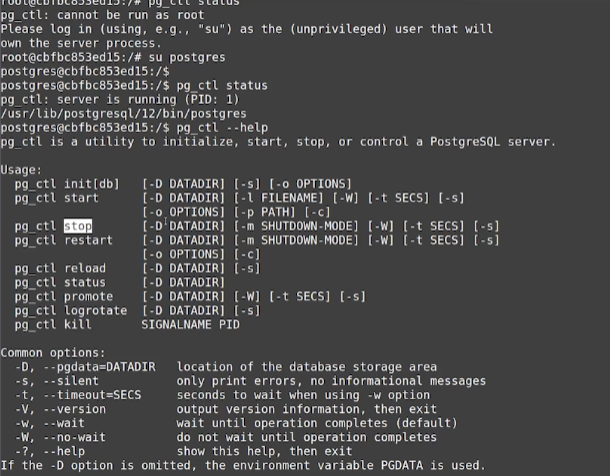Click the word reload after pg_ctl

coord(85,268)
